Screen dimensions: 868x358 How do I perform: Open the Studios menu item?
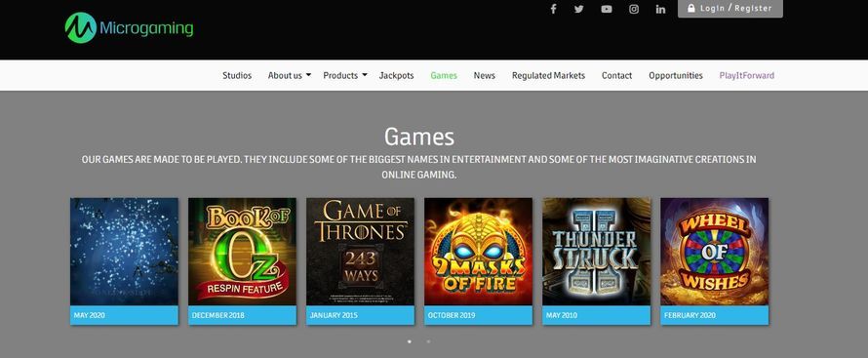click(237, 75)
